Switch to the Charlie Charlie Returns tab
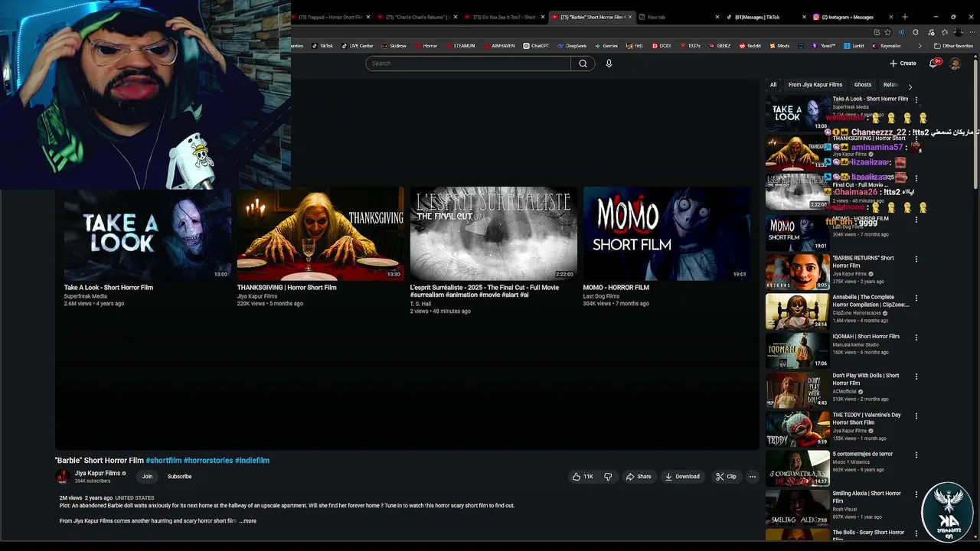The width and height of the screenshot is (980, 551). coord(417,17)
